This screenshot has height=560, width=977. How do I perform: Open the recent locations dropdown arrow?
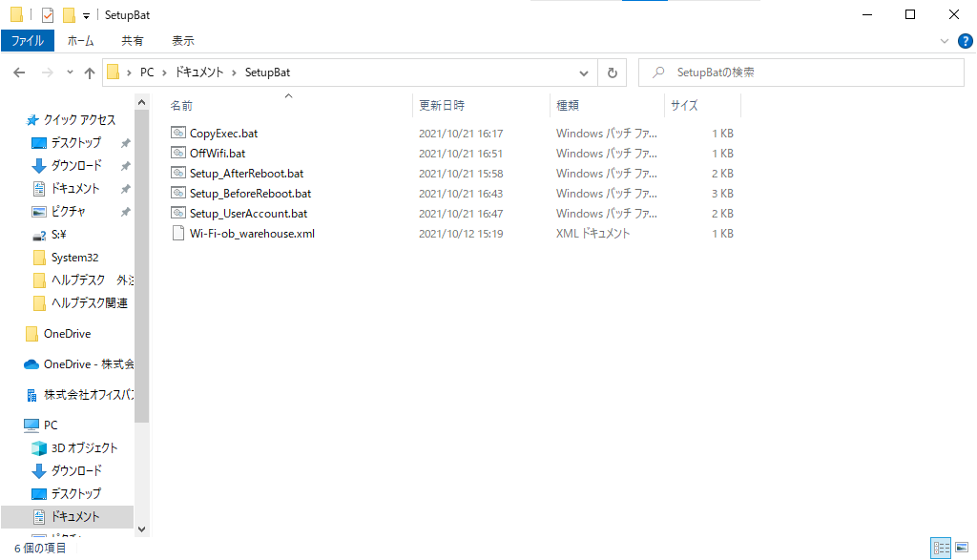[70, 73]
